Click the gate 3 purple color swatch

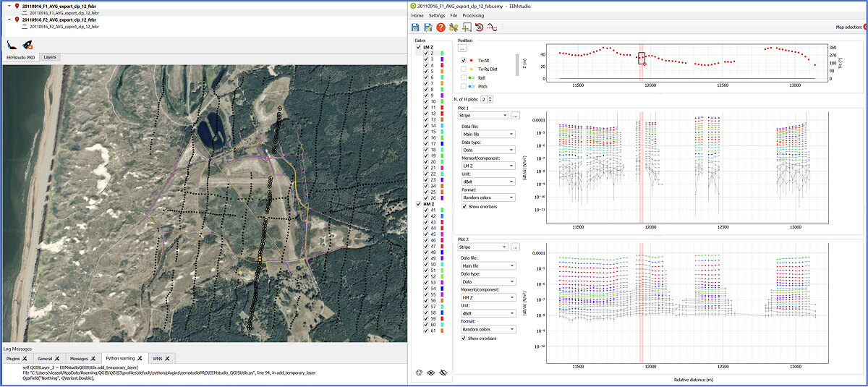[x=441, y=59]
